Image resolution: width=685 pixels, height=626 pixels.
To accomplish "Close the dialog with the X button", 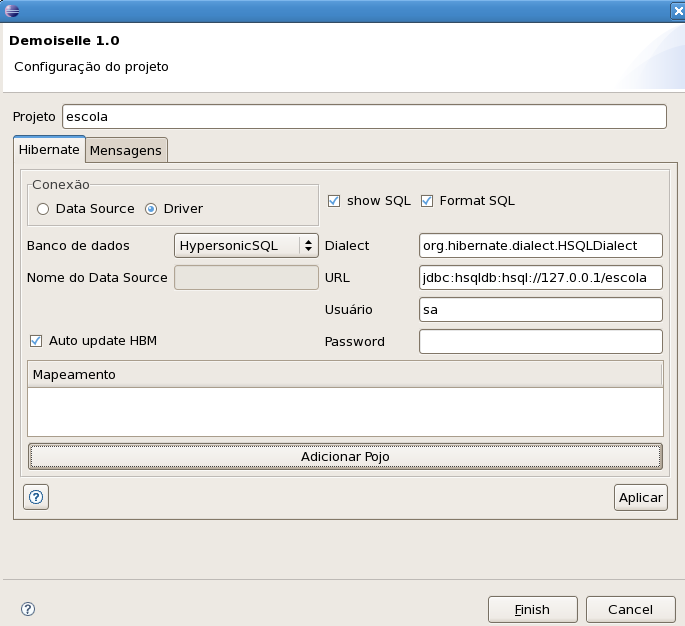I will coord(676,10).
